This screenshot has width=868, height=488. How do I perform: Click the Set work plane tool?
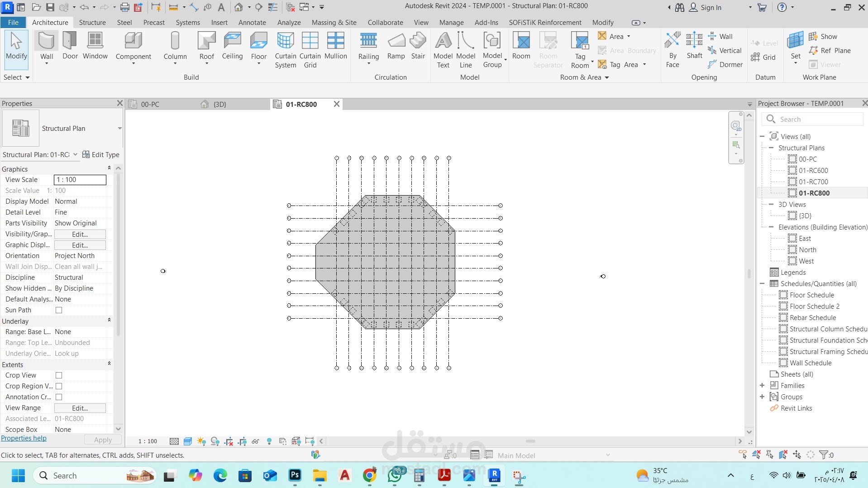[796, 47]
